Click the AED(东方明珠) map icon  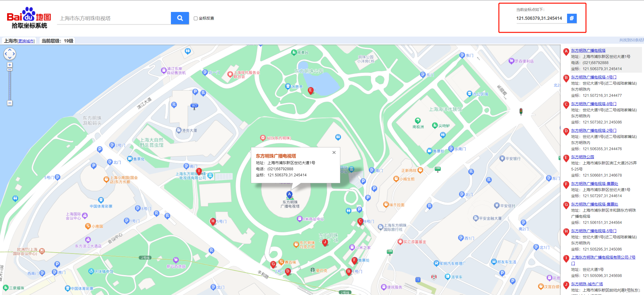pos(263,138)
